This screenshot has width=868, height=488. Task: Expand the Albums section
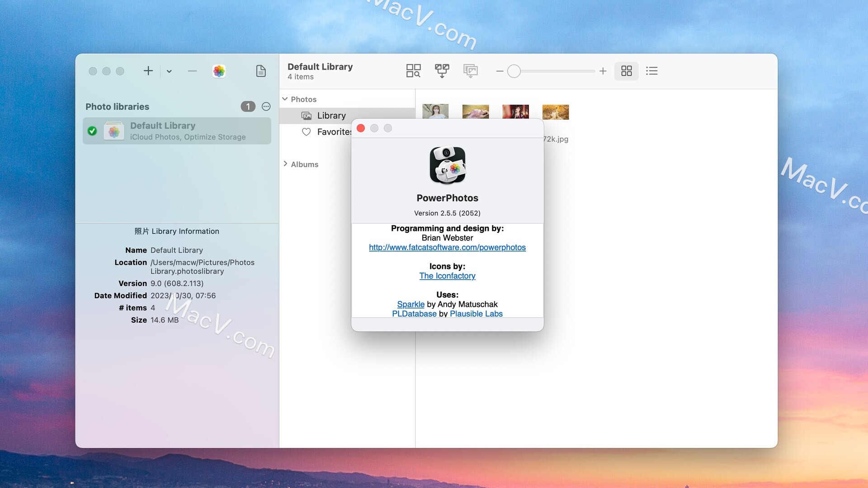click(285, 164)
